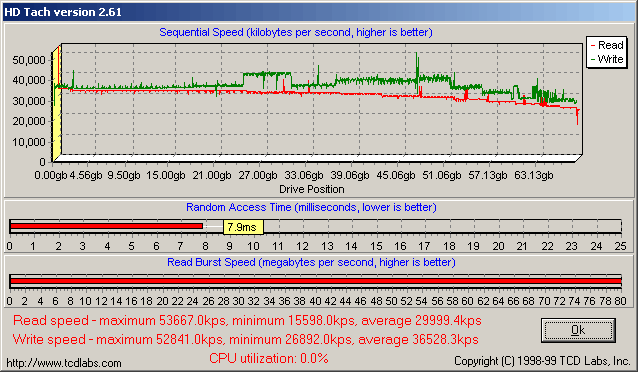The width and height of the screenshot is (638, 372).
Task: Click the 50,000 y-axis label
Action: pos(28,60)
